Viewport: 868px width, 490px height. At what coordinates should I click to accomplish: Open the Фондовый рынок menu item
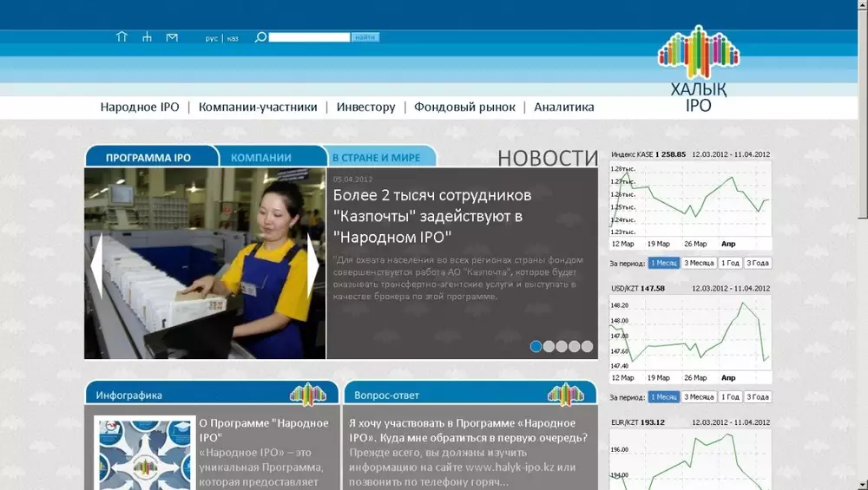(x=464, y=108)
